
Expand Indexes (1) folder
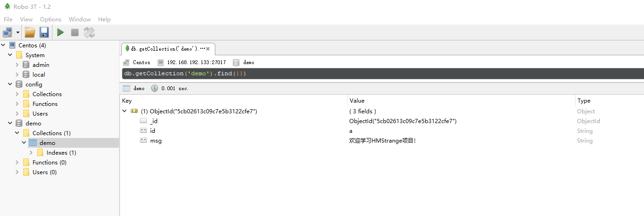[x=31, y=152]
